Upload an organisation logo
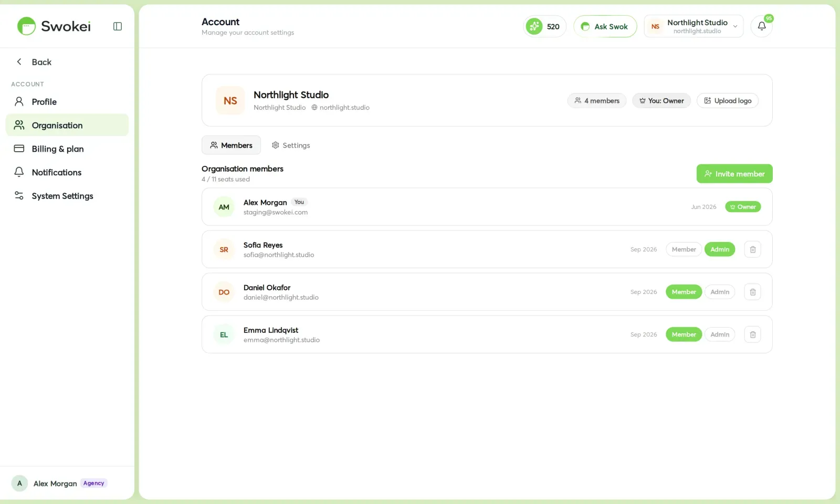The height and width of the screenshot is (504, 840). 728,101
